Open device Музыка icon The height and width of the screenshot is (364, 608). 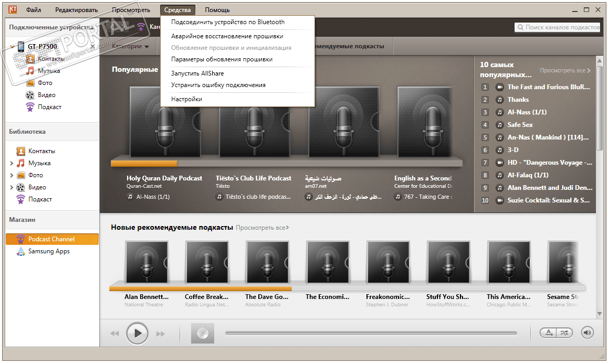click(30, 71)
